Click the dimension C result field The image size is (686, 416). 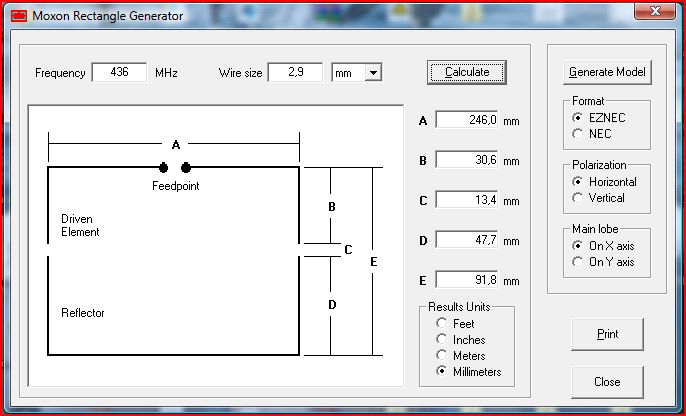tap(467, 200)
